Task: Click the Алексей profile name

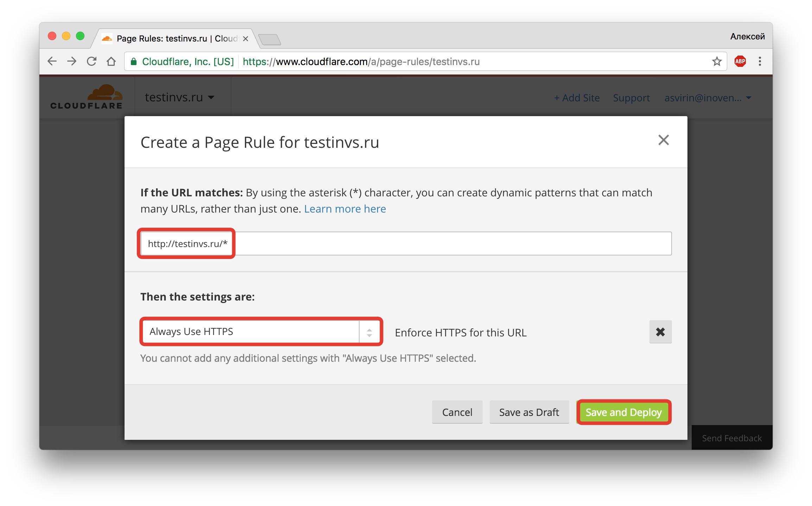Action: pos(747,37)
